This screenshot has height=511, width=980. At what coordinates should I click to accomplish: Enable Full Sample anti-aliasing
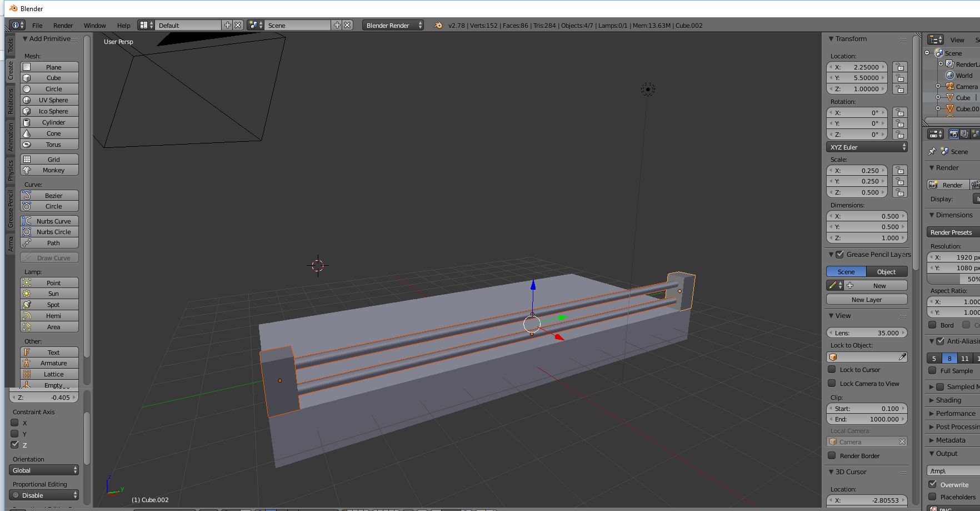933,370
